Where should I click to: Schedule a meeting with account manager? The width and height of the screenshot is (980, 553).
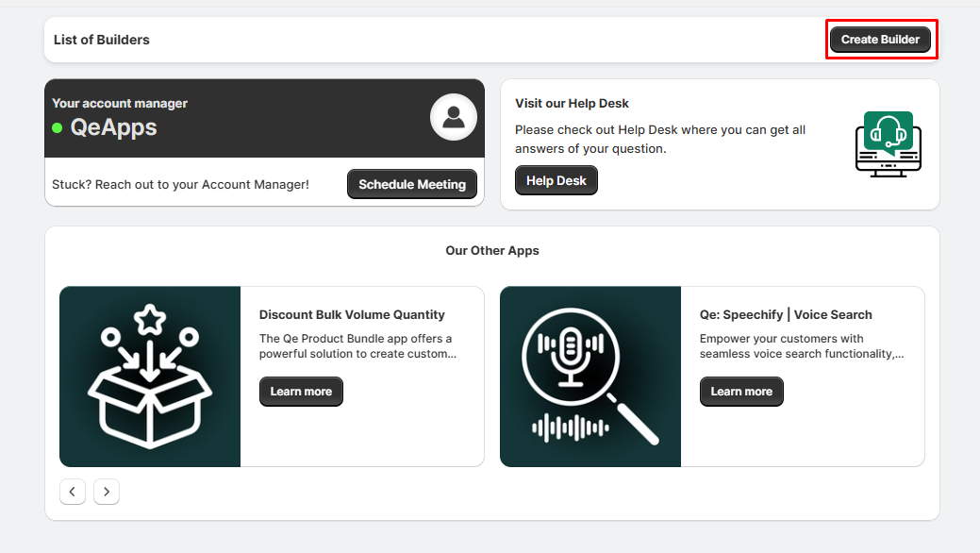coord(412,184)
